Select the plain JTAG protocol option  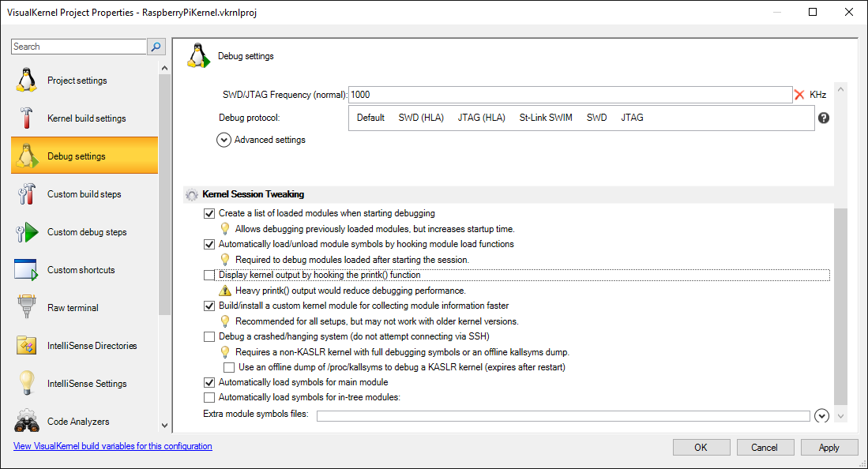point(632,118)
